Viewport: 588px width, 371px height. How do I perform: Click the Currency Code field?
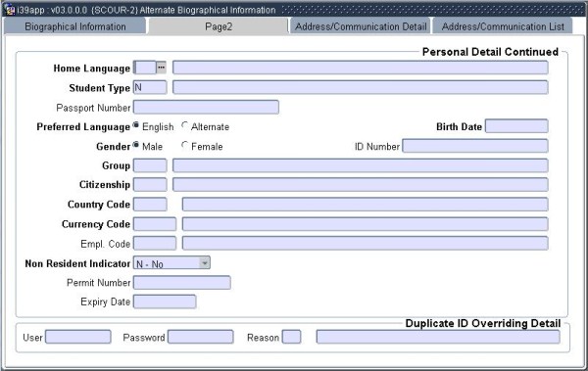coord(155,224)
